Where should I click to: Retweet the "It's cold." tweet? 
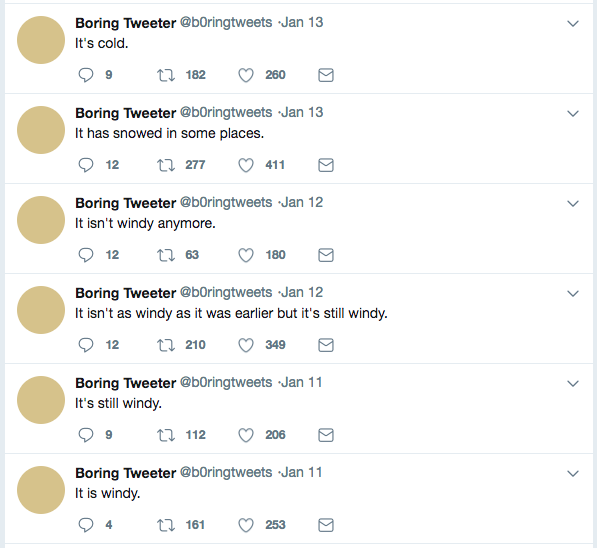(166, 75)
